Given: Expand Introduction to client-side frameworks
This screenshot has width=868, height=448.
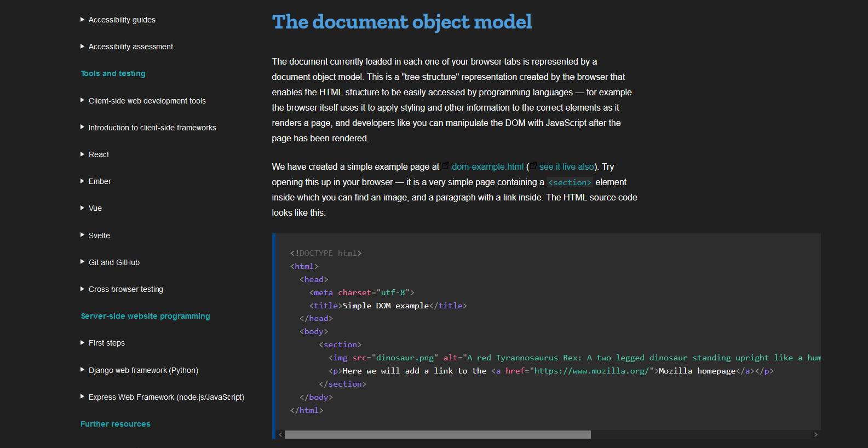Looking at the screenshot, I should coord(148,128).
